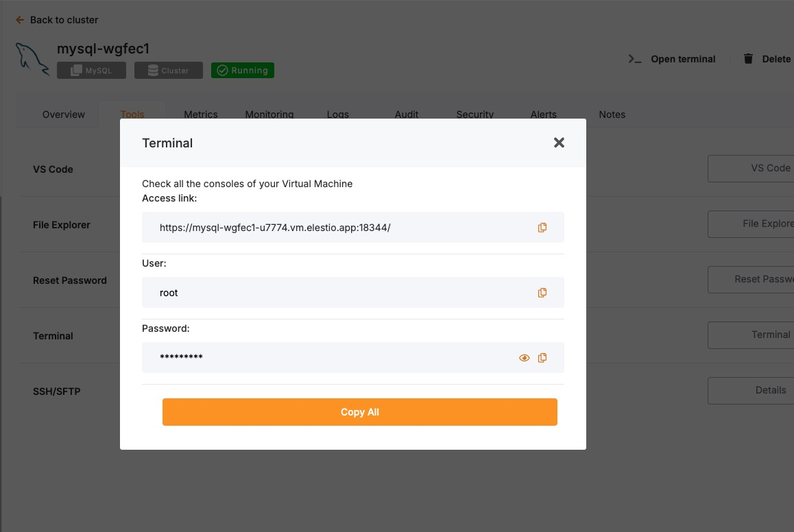Open the Notes tab
794x532 pixels.
(x=612, y=114)
